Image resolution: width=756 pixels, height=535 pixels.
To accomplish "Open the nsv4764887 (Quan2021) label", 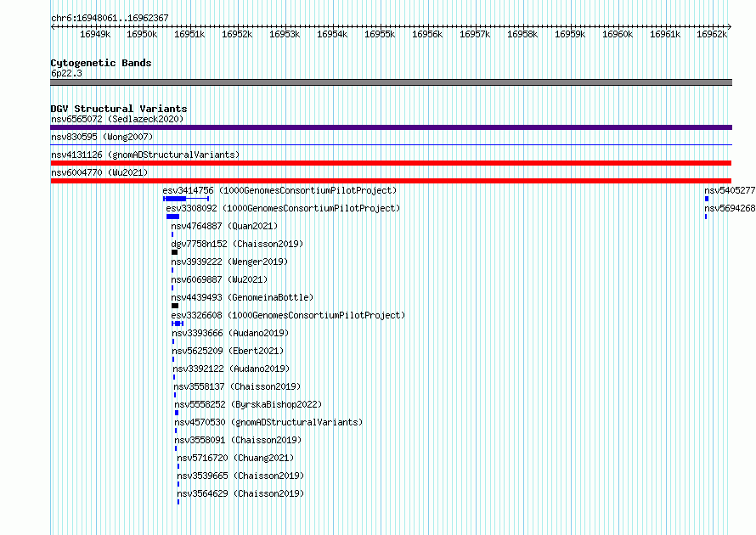I will (224, 226).
